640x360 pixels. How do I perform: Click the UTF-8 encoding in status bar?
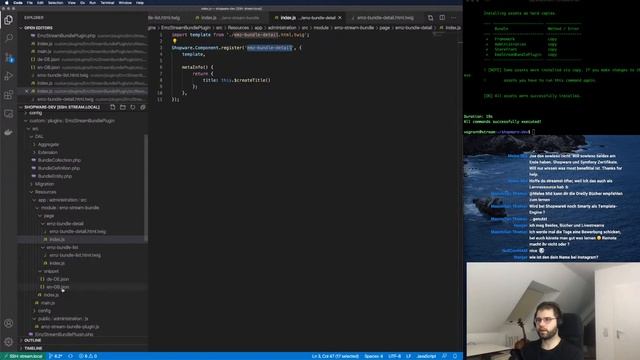coord(394,356)
